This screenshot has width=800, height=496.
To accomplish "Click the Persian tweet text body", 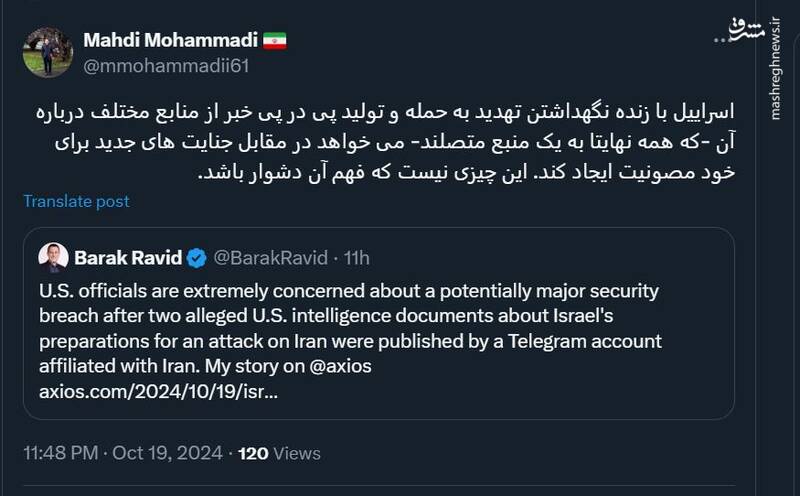I will click(x=400, y=140).
